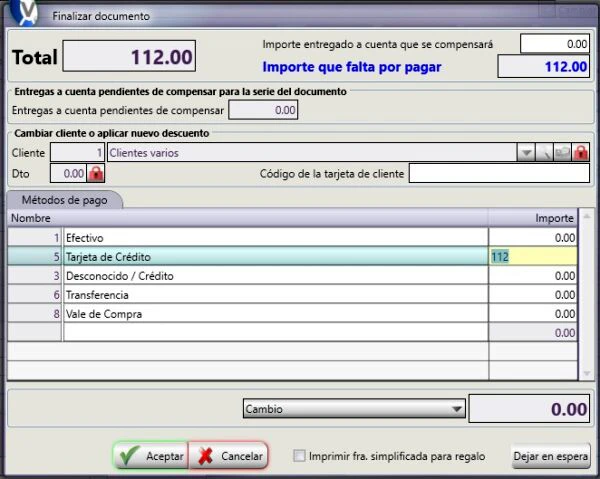This screenshot has width=600, height=479.
Task: Open the Clientes varios dropdown arrow
Action: (526, 153)
